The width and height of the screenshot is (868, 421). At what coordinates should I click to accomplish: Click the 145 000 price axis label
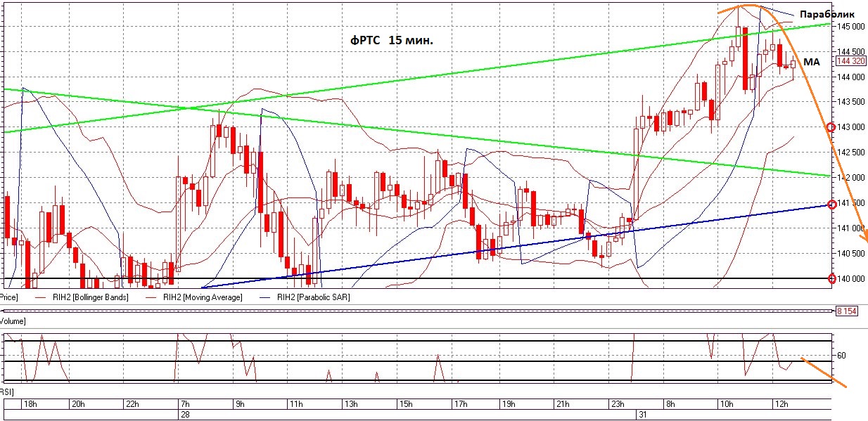point(850,27)
